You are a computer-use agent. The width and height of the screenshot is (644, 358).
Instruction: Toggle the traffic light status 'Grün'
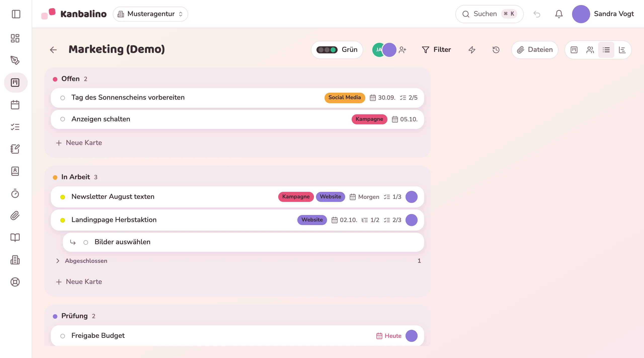(337, 50)
